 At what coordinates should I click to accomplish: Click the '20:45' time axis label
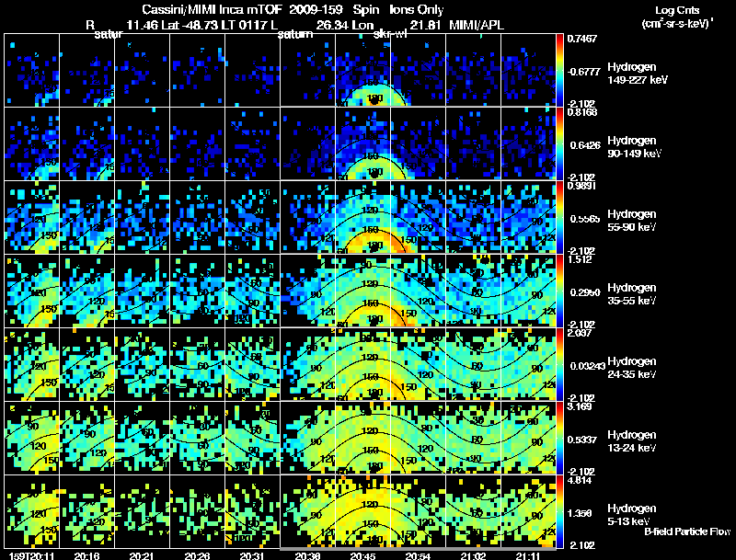coord(362,556)
